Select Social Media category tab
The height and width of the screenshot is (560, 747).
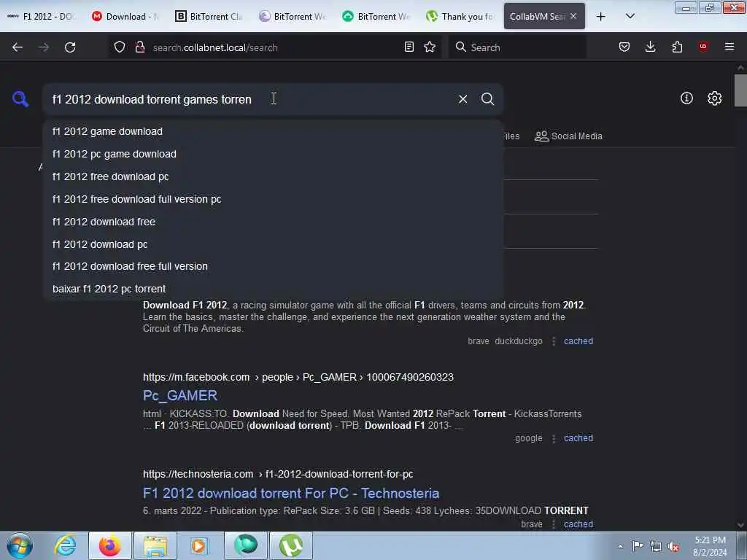tap(568, 136)
